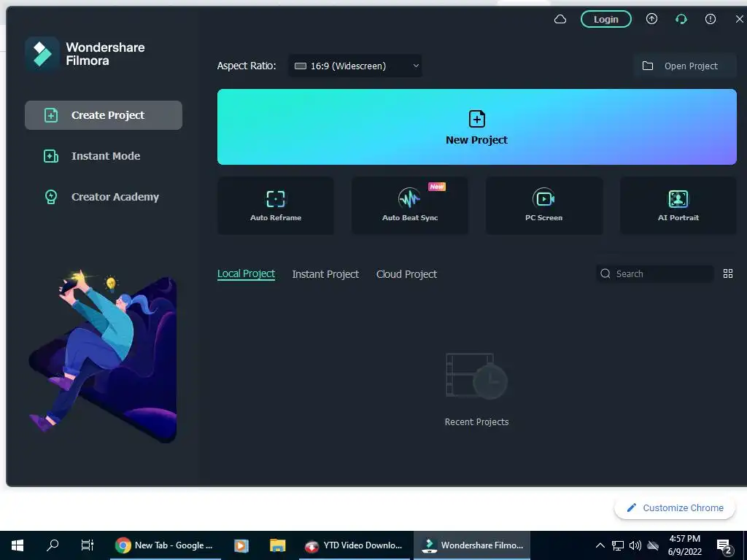Click the exclamation info icon

coord(711,18)
